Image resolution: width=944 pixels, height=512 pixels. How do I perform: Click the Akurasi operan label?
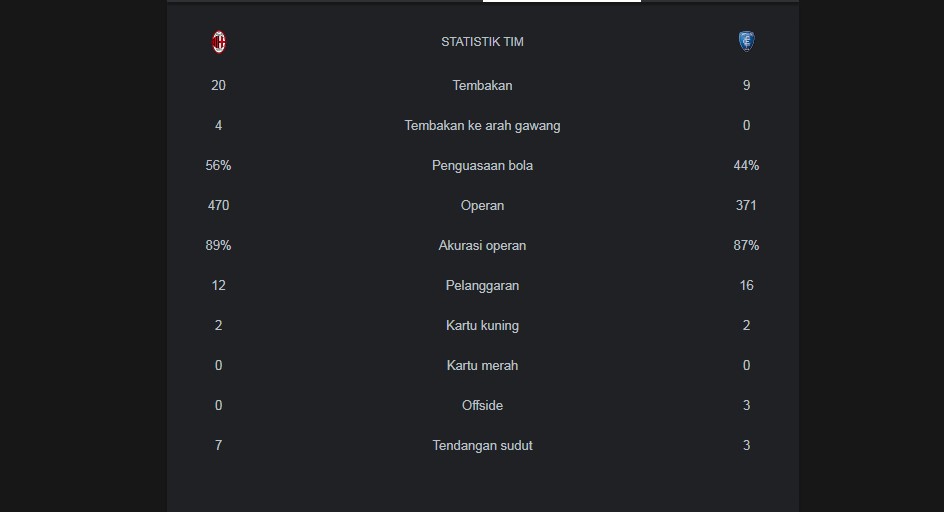(482, 245)
